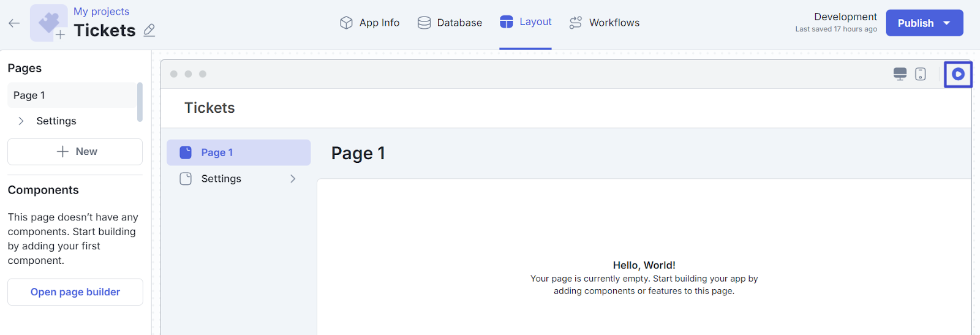This screenshot has width=980, height=335.
Task: Switch to desktop view icon
Action: (900, 74)
